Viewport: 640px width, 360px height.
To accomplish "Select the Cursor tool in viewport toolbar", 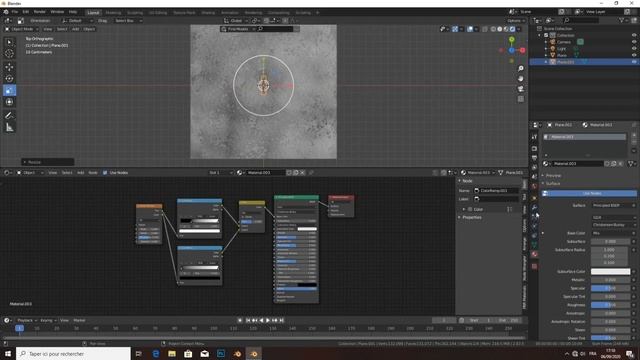I will [9, 53].
